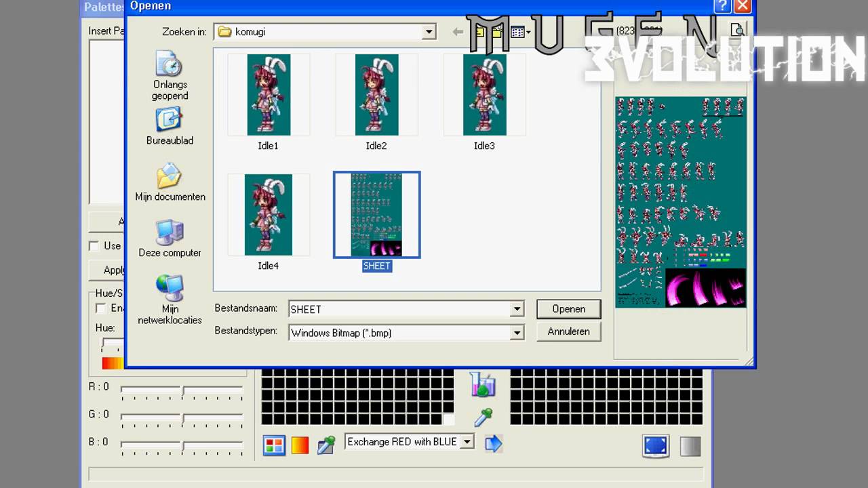The image size is (868, 488).
Task: Open Mijn netwerklocaties in the places bar
Action: point(170,300)
